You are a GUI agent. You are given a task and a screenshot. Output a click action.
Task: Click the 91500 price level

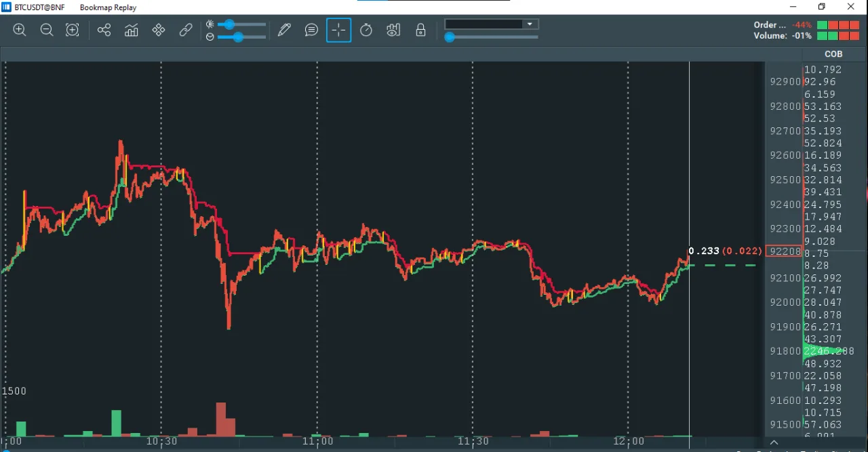(x=785, y=425)
